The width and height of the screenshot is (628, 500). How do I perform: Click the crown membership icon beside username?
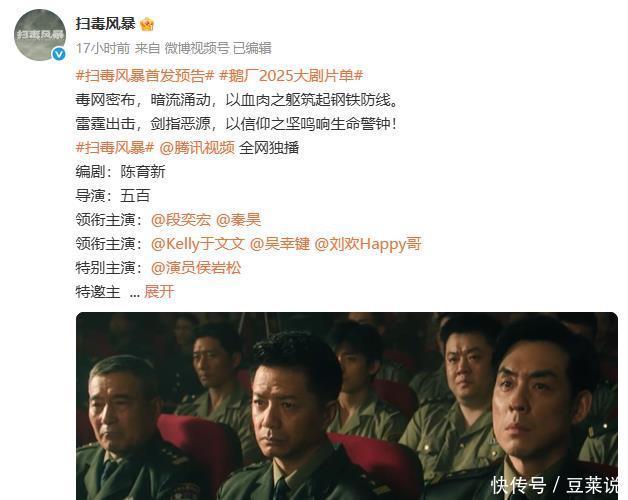(x=147, y=24)
